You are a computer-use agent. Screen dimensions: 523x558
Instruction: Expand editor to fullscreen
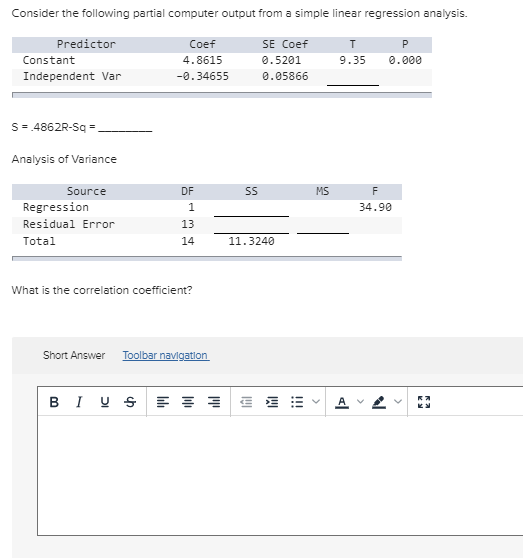424,402
